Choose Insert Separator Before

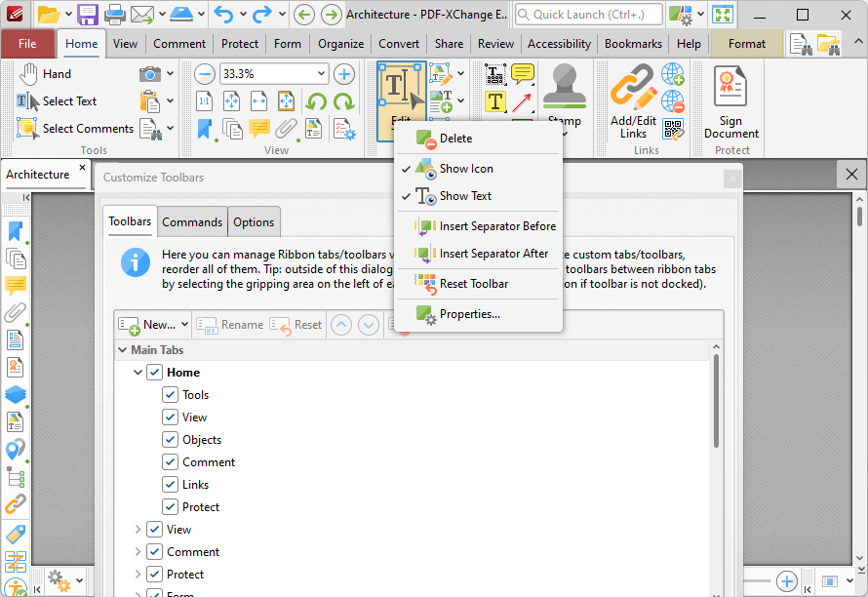tap(478, 226)
